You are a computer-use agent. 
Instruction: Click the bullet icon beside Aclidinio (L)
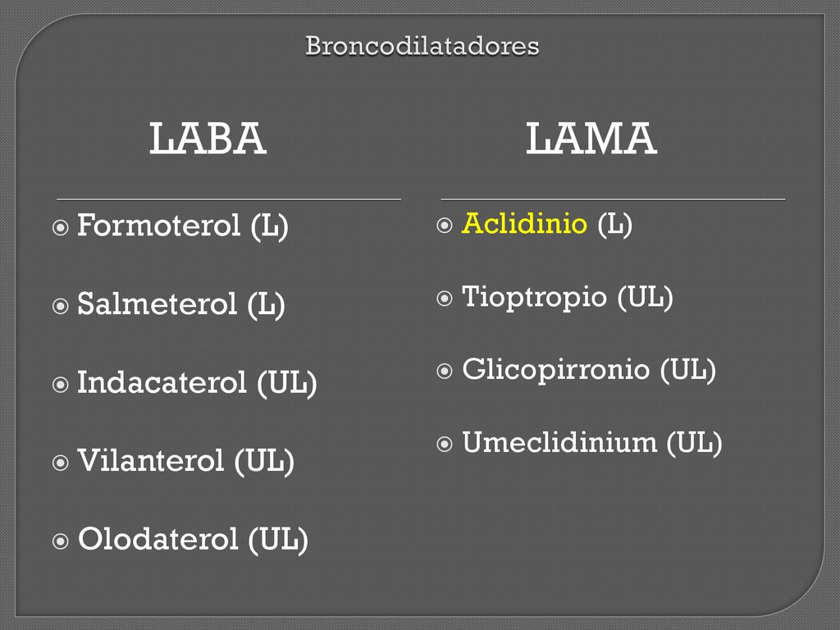tap(445, 225)
